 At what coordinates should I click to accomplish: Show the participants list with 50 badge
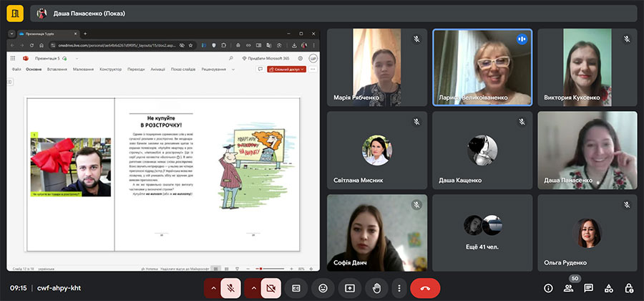click(568, 288)
